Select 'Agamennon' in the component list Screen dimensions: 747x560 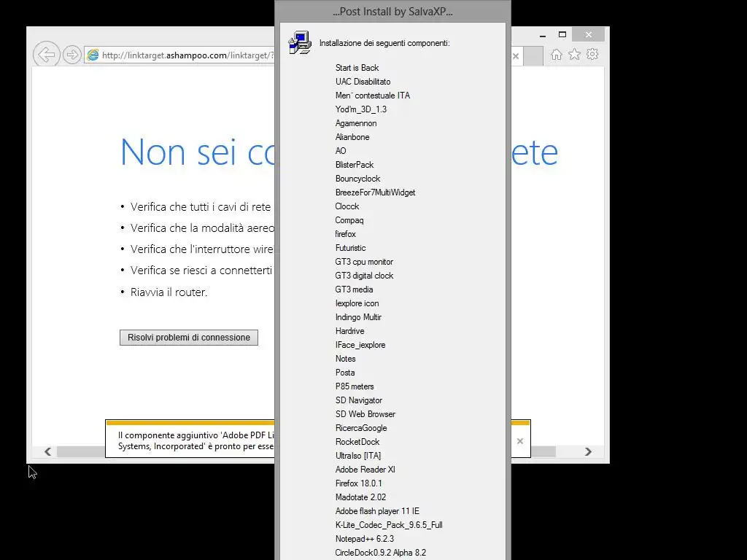(x=356, y=122)
